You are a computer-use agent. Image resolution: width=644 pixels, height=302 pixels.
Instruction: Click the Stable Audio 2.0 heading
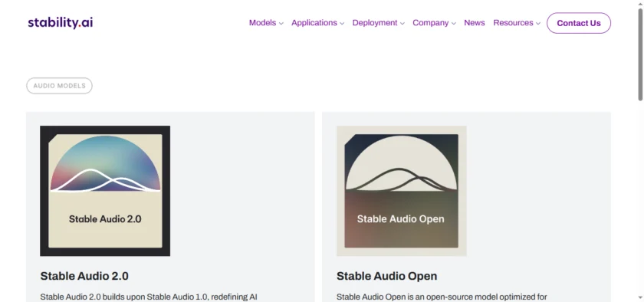[84, 276]
